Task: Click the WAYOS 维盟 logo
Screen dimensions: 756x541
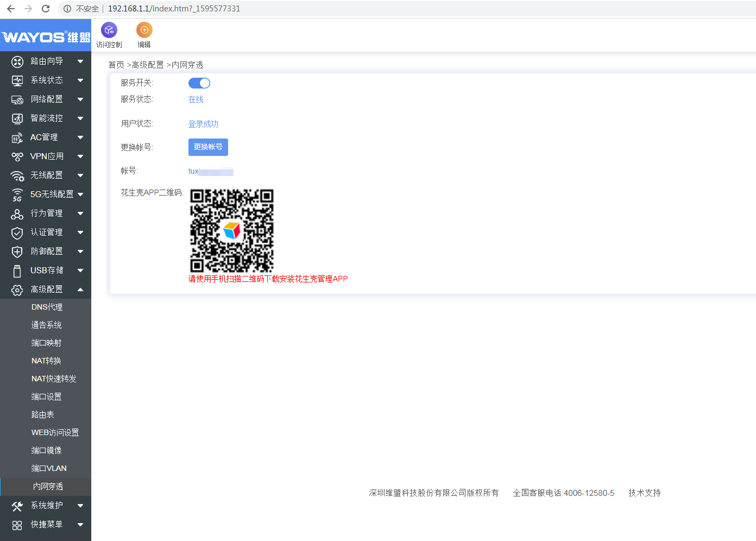Action: coord(46,37)
